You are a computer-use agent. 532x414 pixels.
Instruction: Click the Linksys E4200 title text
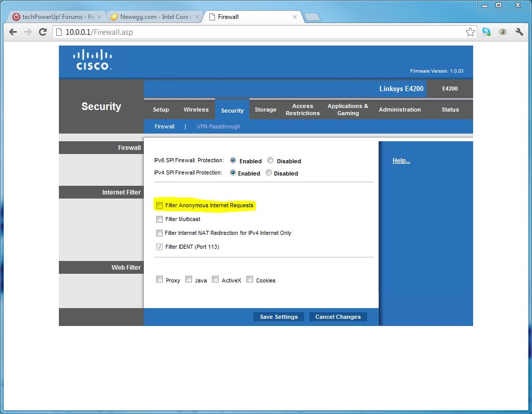coord(401,89)
